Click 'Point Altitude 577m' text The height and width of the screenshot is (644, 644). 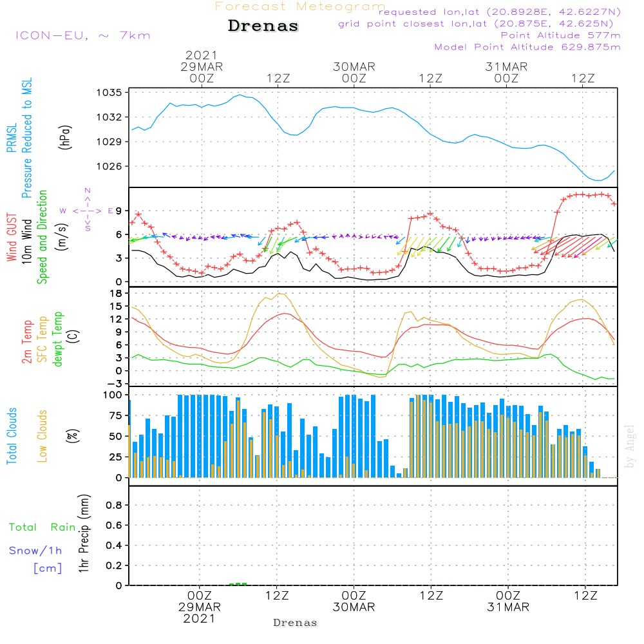(x=560, y=35)
